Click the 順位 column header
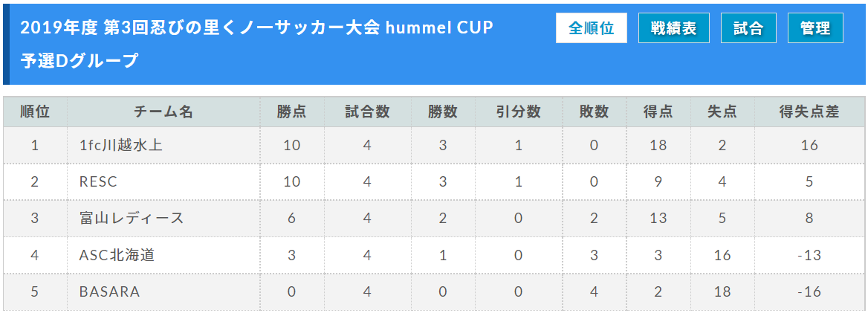Screen dimensions: 868x316 (x=36, y=112)
